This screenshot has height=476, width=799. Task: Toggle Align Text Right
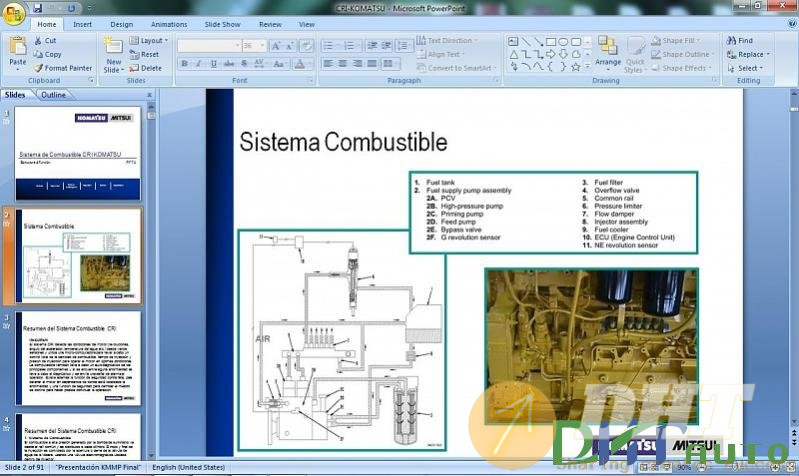coord(358,64)
